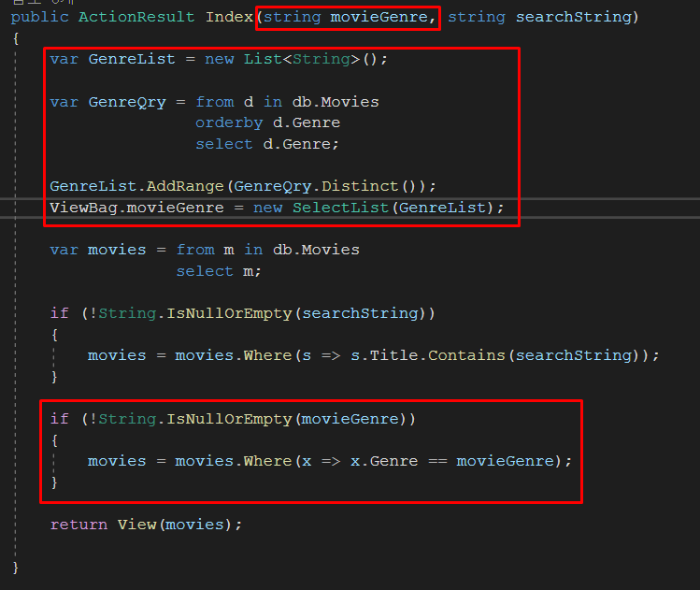Click ViewBag.movieGenre assignment
This screenshot has width=700, height=590.
(136, 208)
